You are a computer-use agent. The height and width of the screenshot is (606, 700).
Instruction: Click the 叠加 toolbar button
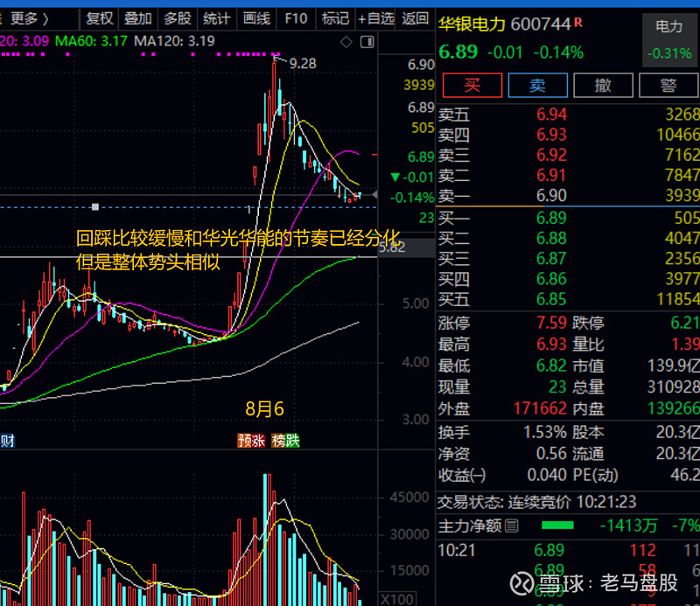pos(138,18)
